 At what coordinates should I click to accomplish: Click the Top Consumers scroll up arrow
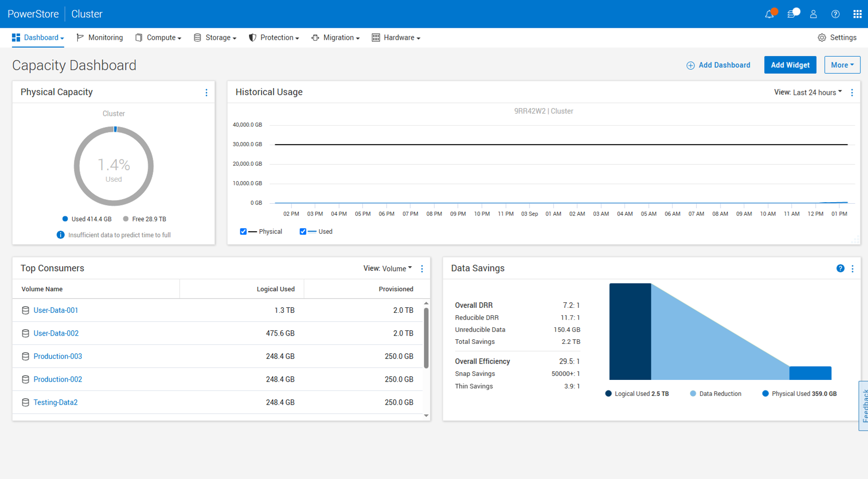426,303
